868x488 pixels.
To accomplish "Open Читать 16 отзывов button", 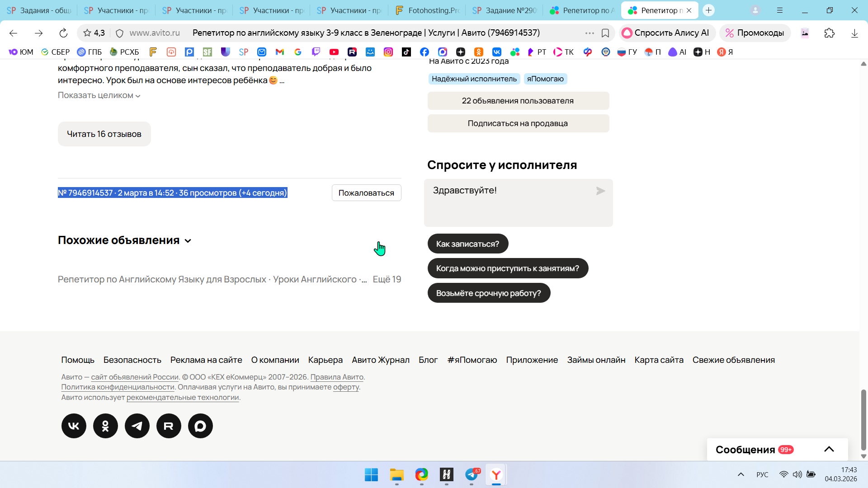I will click(104, 134).
